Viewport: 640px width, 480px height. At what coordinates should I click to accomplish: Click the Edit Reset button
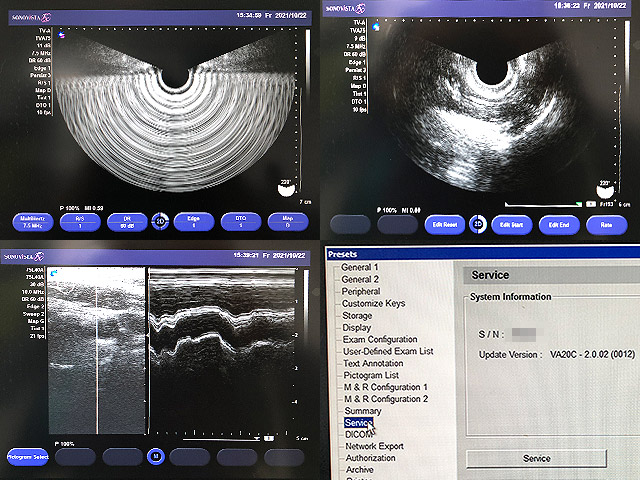point(445,225)
